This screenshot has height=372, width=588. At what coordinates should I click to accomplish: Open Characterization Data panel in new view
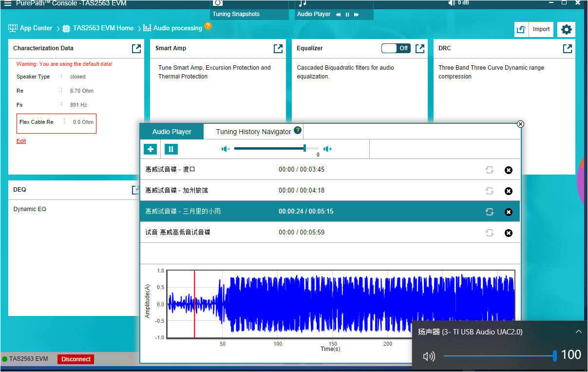click(136, 48)
